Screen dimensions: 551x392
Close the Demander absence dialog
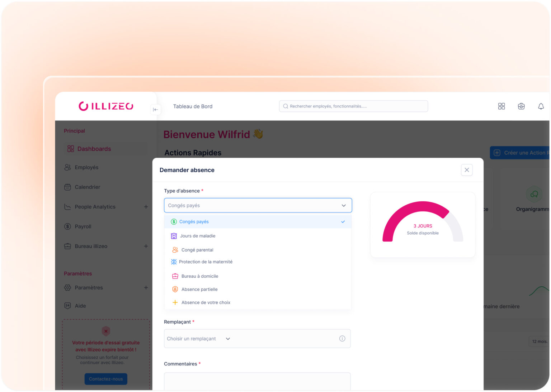[466, 170]
